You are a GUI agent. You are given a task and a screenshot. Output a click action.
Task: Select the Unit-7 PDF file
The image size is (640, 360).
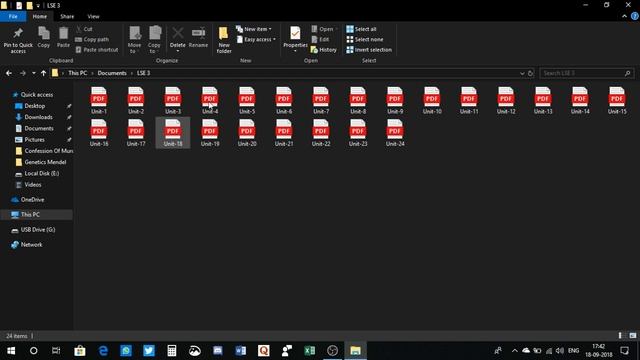[x=321, y=100]
